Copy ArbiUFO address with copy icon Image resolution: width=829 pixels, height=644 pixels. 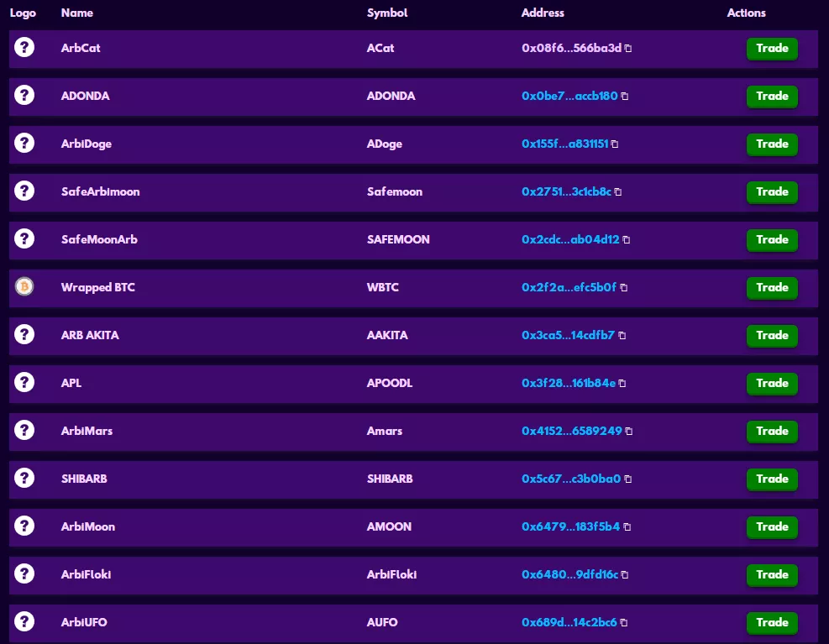click(624, 623)
